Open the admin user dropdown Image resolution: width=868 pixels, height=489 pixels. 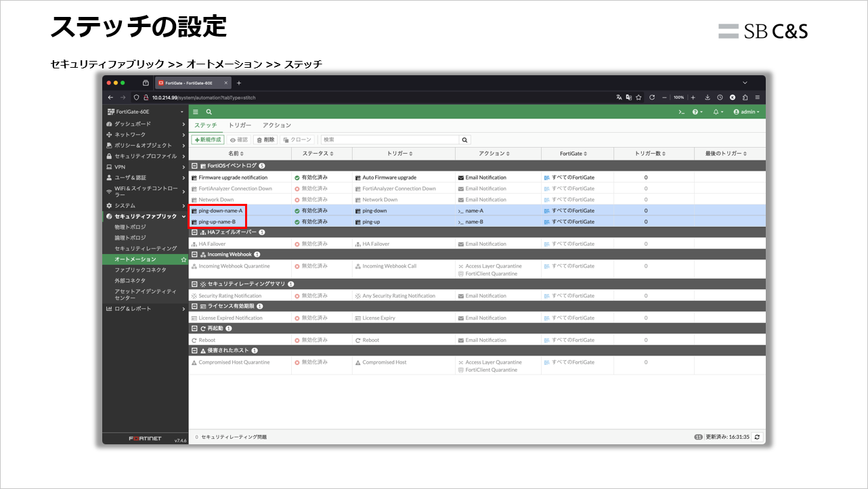747,112
